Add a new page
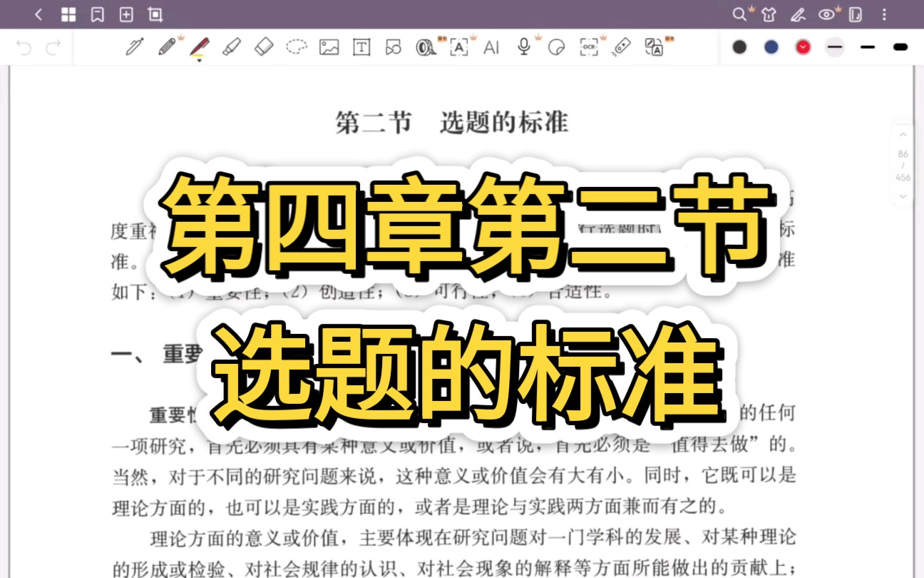The image size is (924, 578). [x=126, y=14]
